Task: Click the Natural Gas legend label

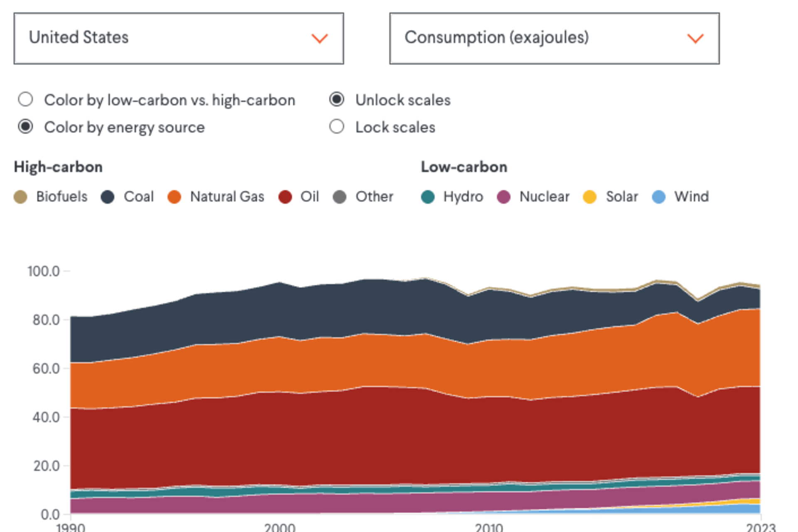Action: [227, 197]
